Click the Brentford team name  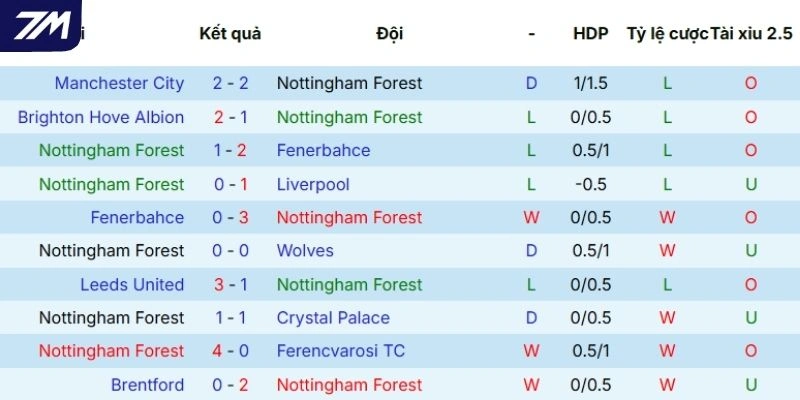(x=147, y=385)
